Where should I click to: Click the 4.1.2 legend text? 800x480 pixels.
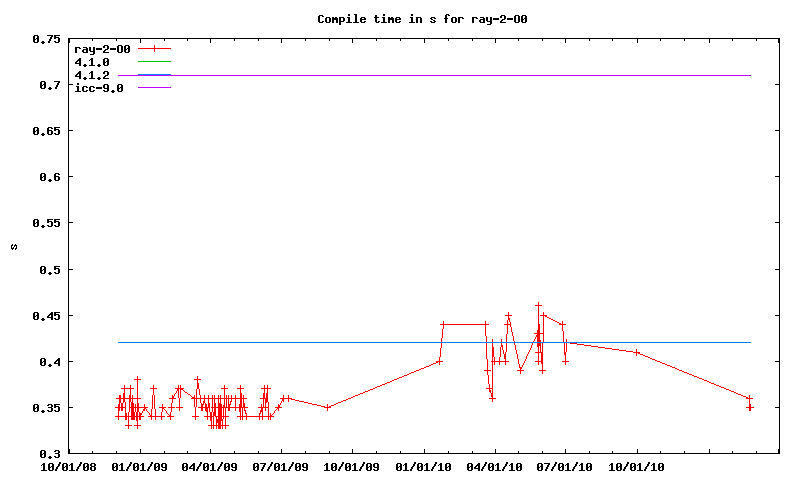click(92, 75)
